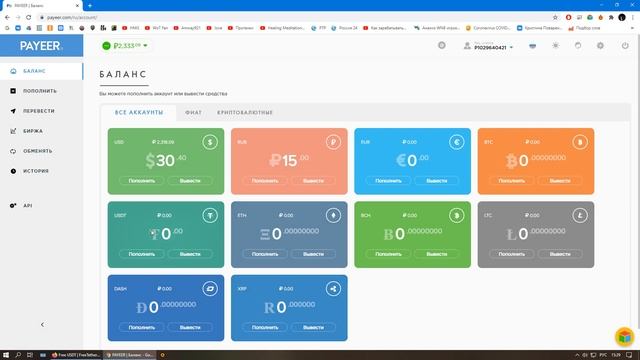The image size is (640, 360).
Task: Click the PAYEER logo
Action: pyautogui.click(x=41, y=46)
